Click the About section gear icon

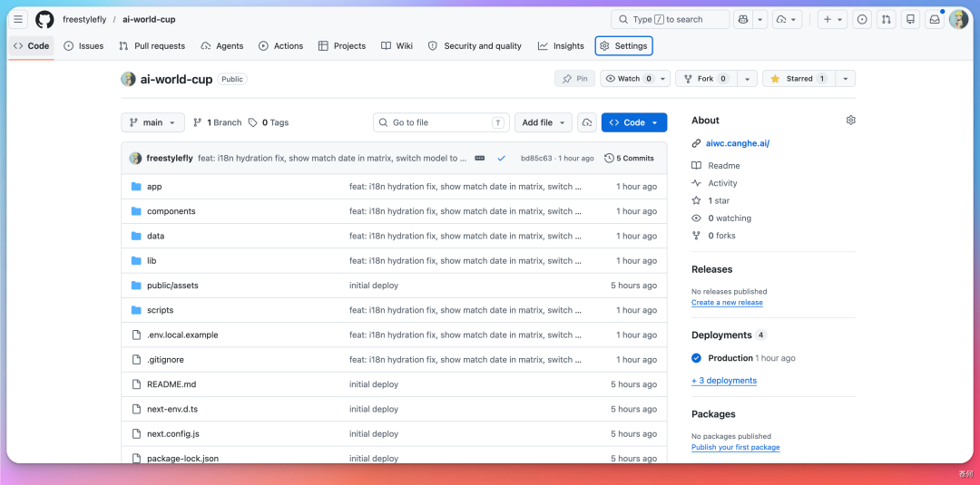850,121
